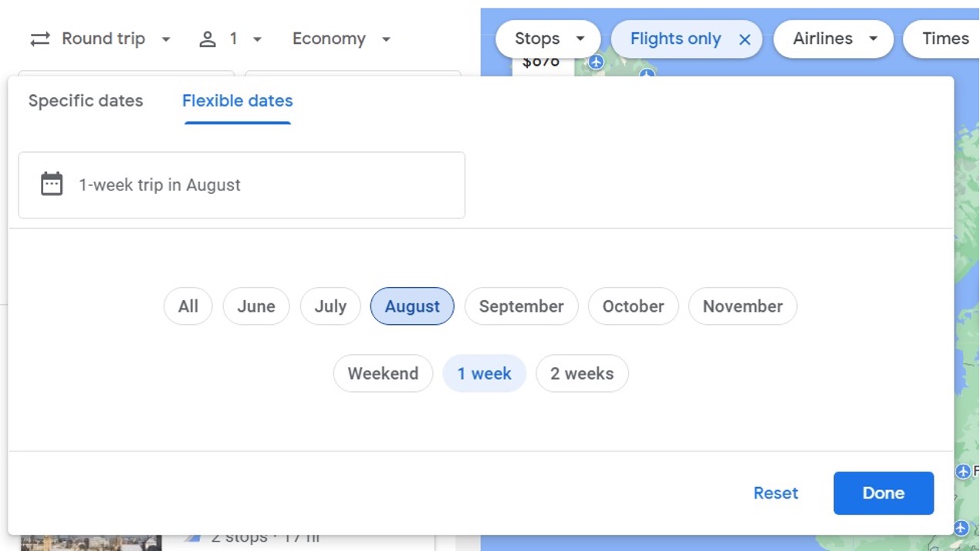Open the Economy cabin class dropdown
The height and width of the screenshot is (551, 980).
coord(341,39)
